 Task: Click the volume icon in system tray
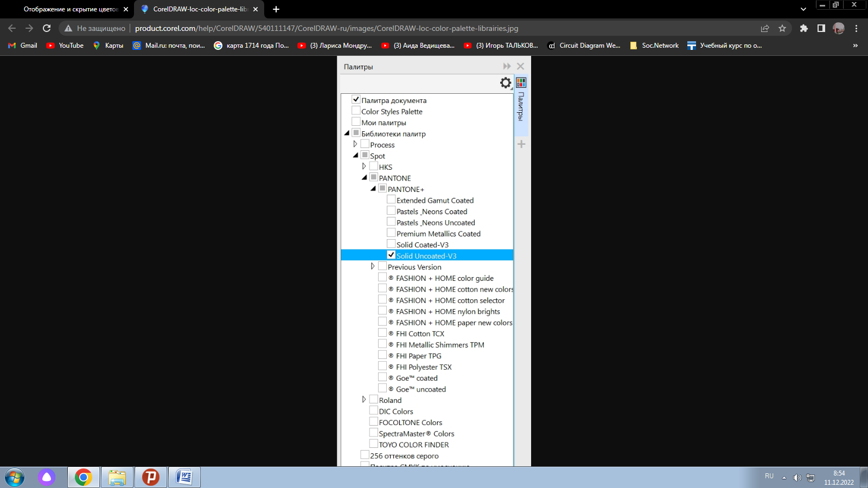click(x=797, y=478)
